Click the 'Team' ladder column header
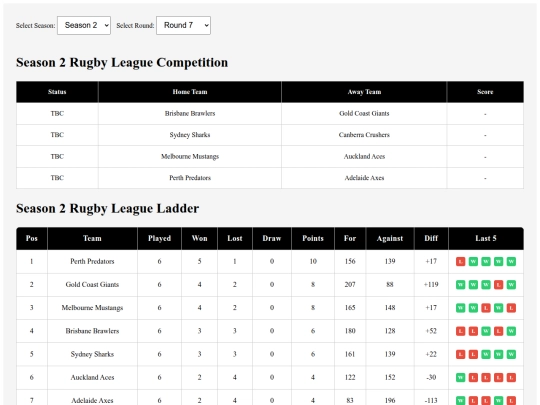Viewport: 540px width, 405px height. pos(92,238)
